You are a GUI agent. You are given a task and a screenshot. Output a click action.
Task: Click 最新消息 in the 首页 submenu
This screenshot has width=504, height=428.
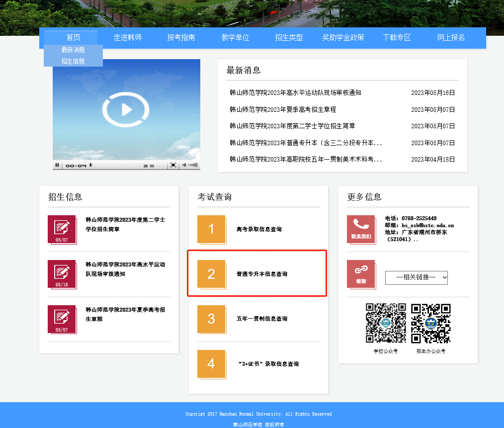point(73,49)
